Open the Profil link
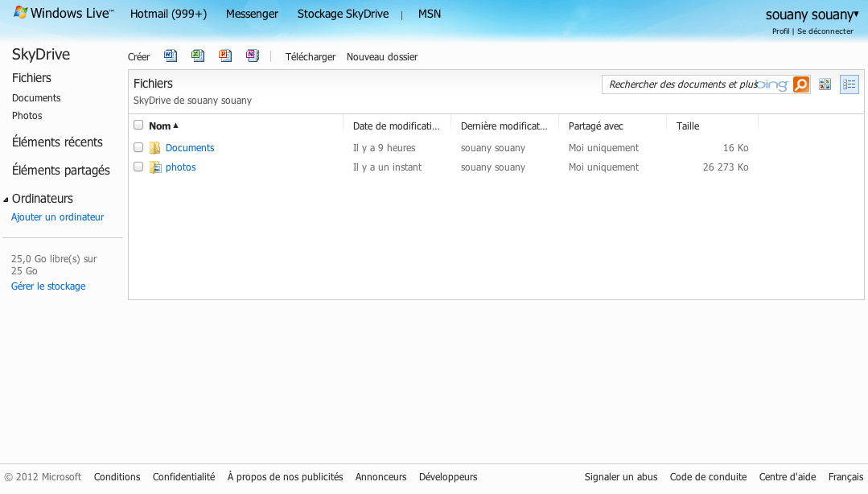Image resolution: width=868 pixels, height=494 pixels. [780, 31]
